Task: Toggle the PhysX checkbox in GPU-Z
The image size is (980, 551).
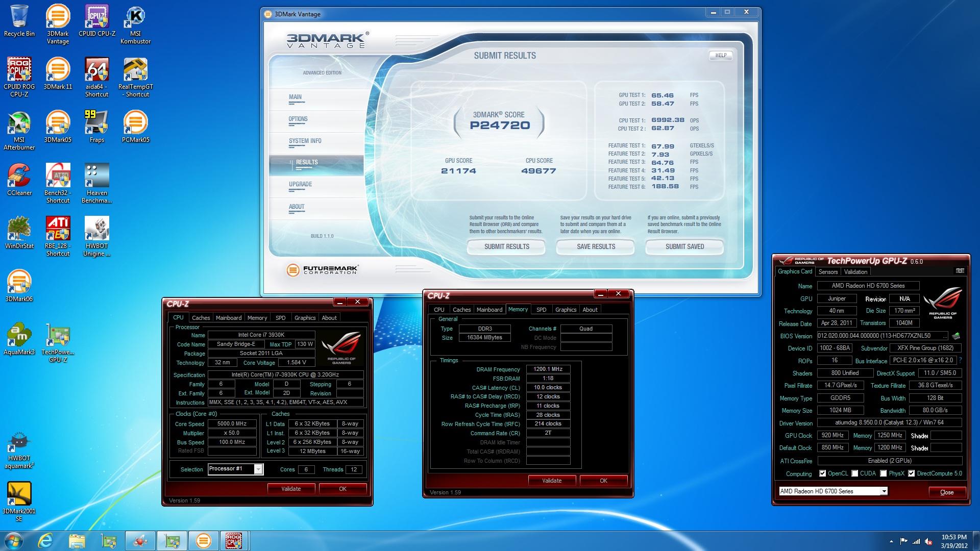Action: 883,473
